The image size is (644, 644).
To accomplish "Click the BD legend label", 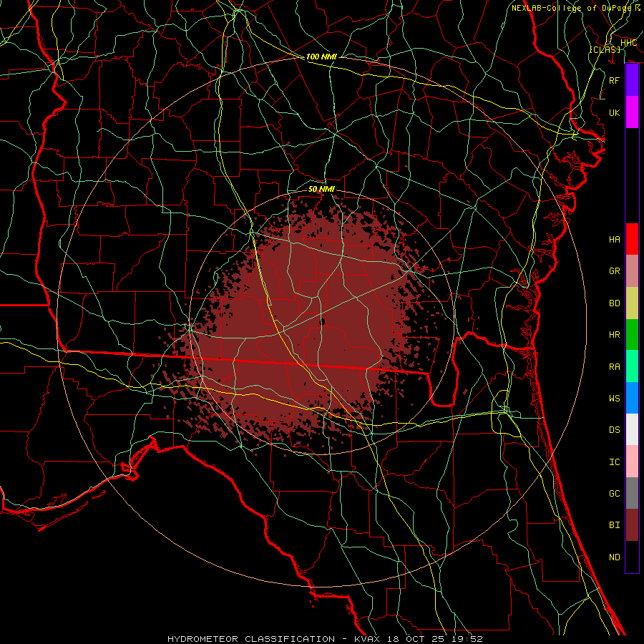I will [x=614, y=303].
